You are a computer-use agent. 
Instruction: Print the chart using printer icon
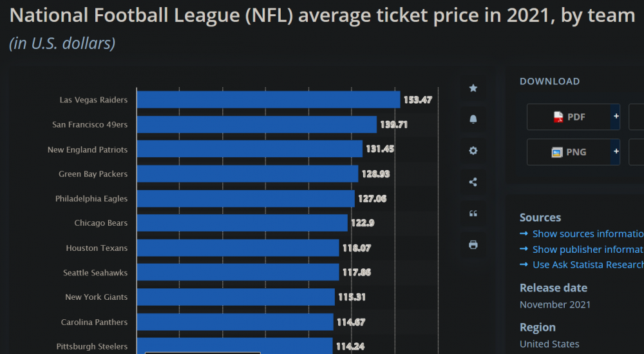click(473, 245)
